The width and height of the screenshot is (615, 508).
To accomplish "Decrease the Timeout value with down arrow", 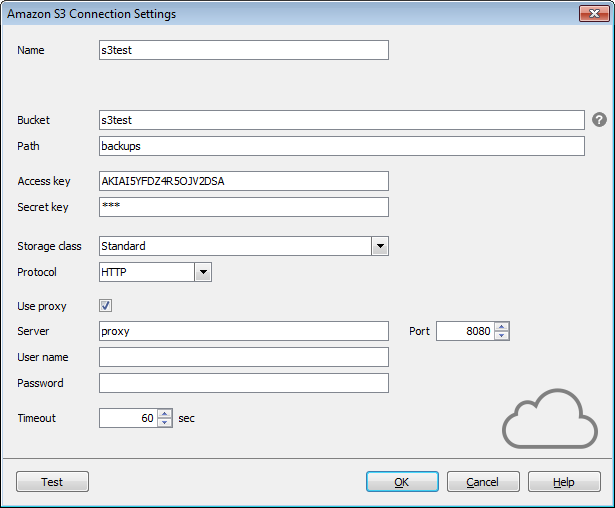I will (x=164, y=422).
